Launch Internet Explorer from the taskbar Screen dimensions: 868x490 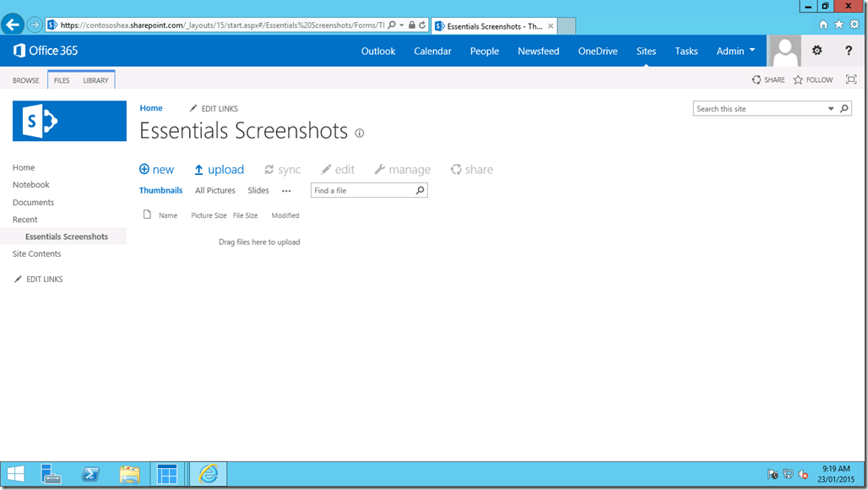pos(206,474)
